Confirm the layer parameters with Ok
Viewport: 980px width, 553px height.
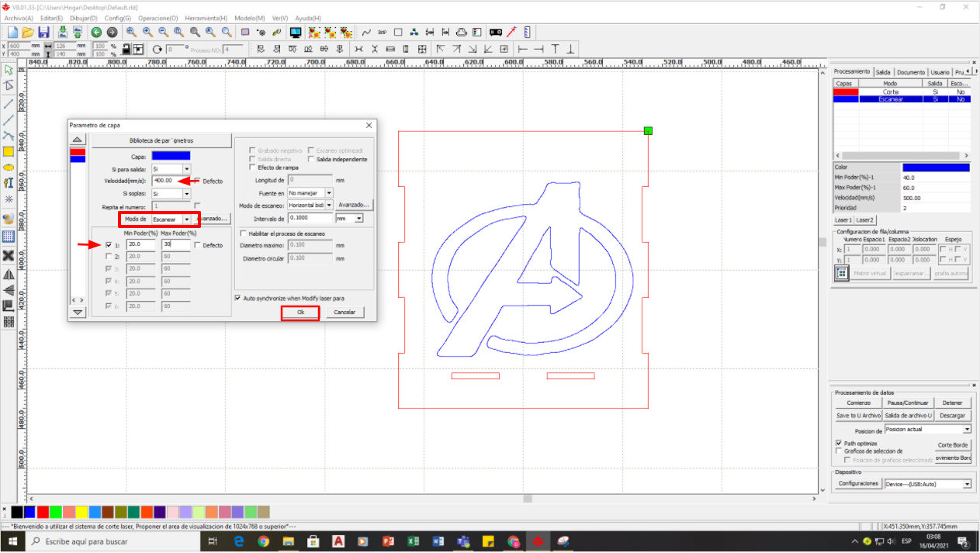coord(300,312)
